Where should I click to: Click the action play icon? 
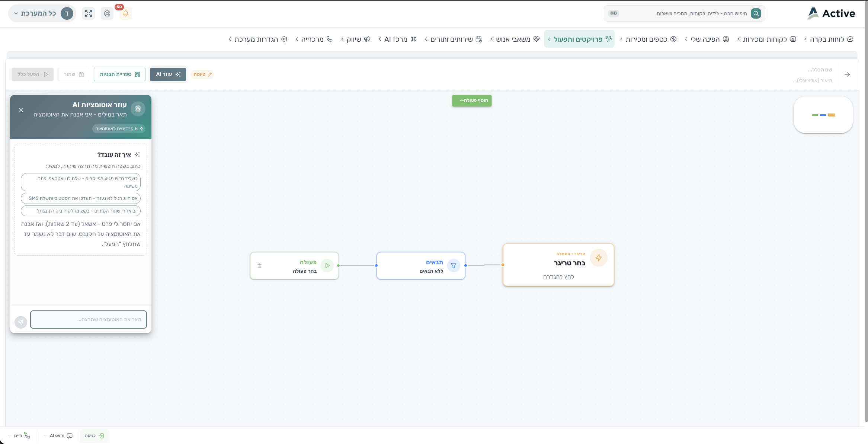pos(327,266)
